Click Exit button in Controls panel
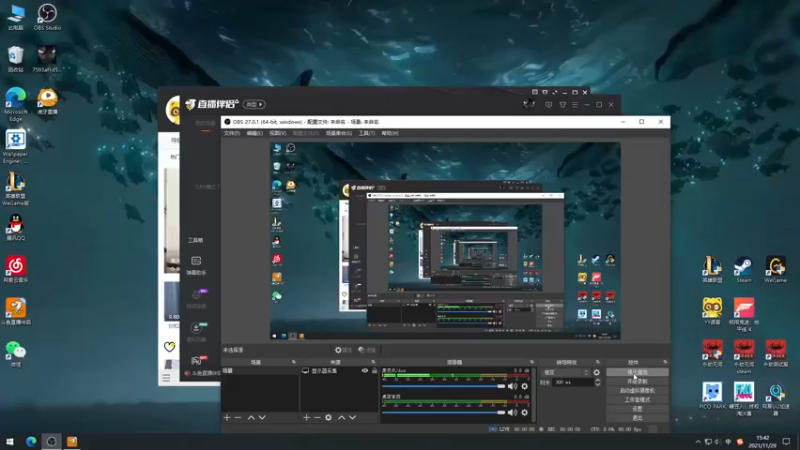Viewport: 800px width, 450px height. [x=637, y=418]
